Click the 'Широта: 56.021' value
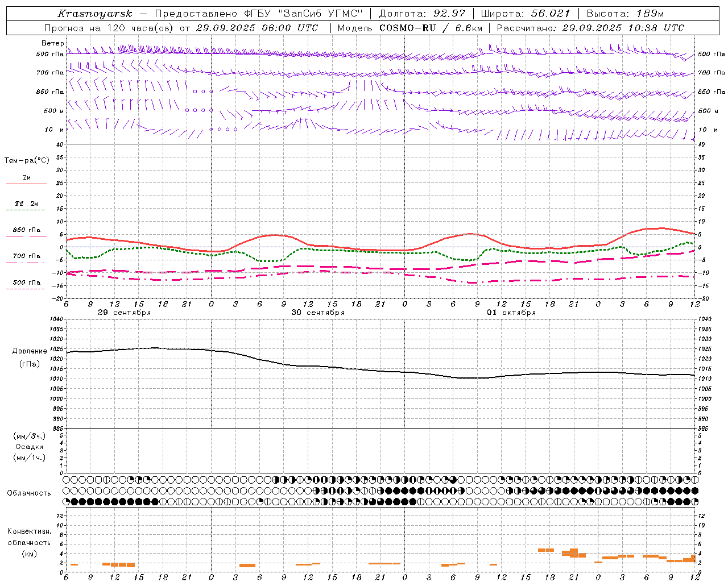The height and width of the screenshot is (582, 728). pos(526,14)
